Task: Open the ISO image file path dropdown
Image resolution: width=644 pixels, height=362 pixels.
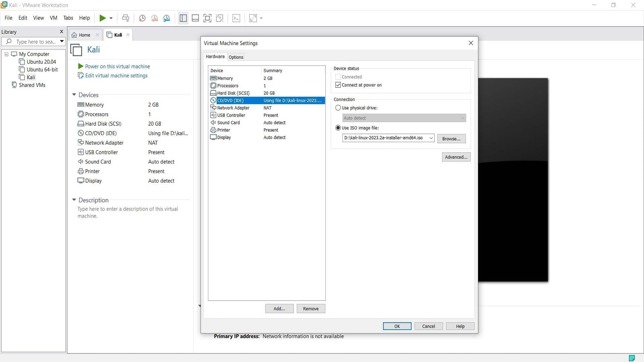Action: coord(431,138)
